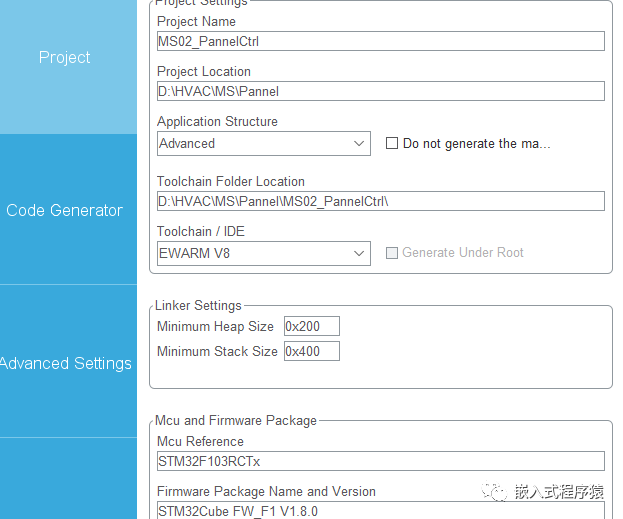The width and height of the screenshot is (623, 519).
Task: Toggle the Generate Under Root checkbox
Action: pos(392,253)
